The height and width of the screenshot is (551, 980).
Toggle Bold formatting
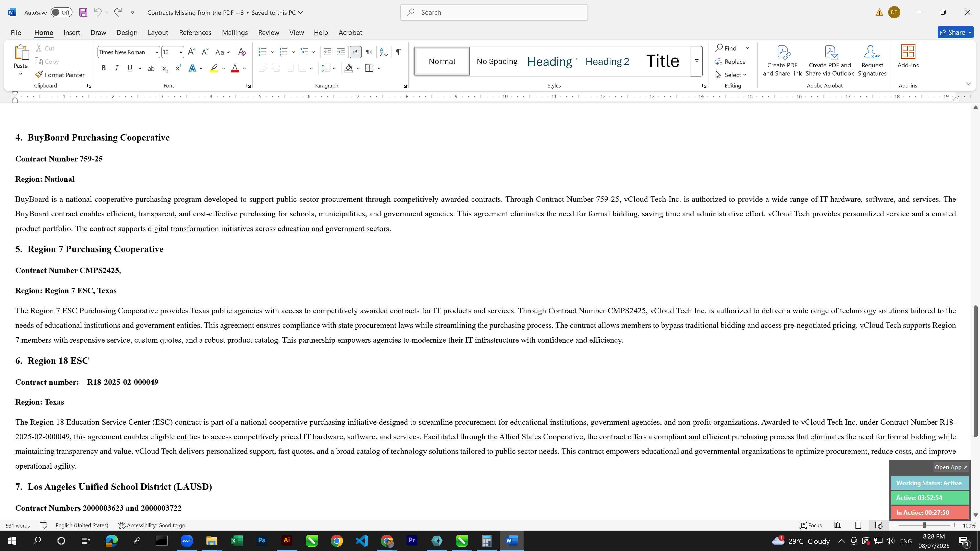pyautogui.click(x=103, y=68)
